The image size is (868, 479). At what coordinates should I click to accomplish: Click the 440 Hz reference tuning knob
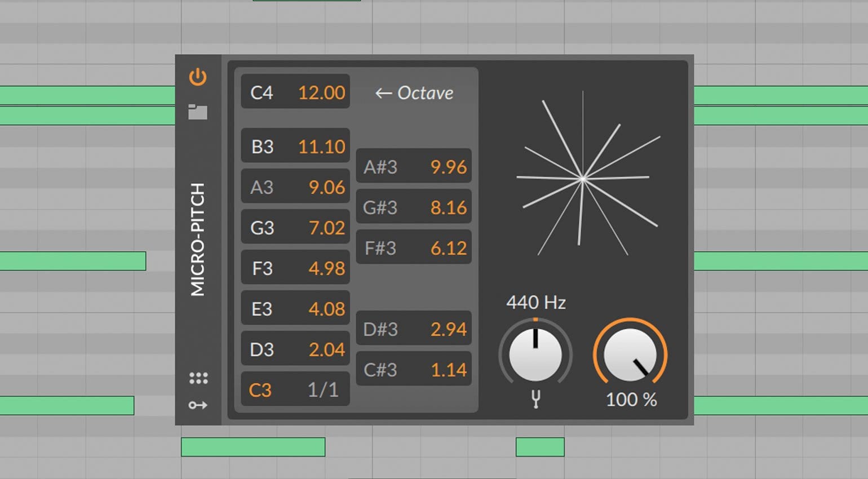coord(534,354)
